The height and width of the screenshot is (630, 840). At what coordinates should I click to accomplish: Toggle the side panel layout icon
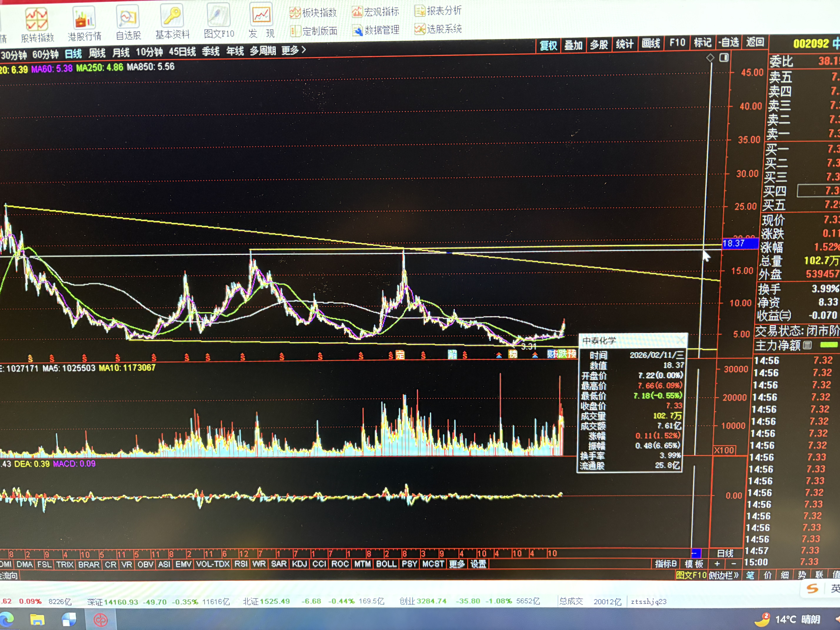(x=724, y=58)
